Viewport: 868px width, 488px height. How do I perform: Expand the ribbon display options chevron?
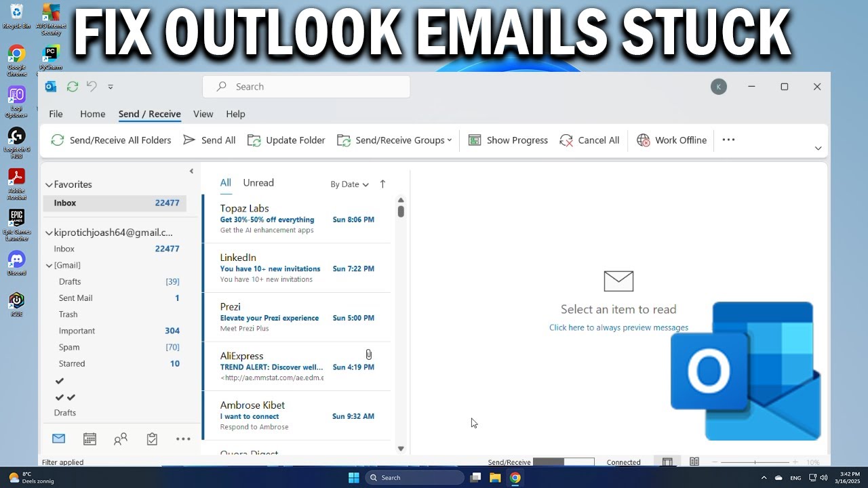[818, 148]
